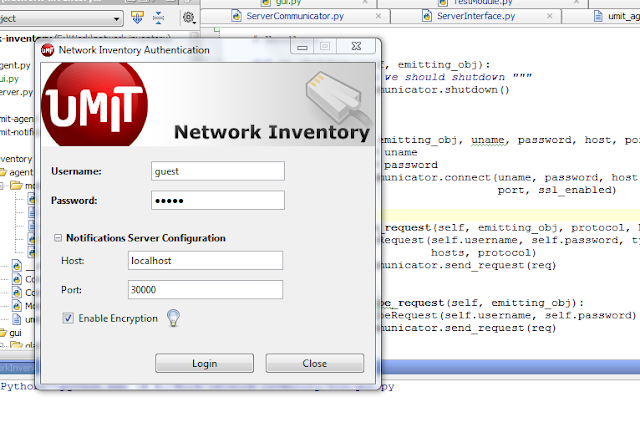Click the gui folder icon in the project tree
Screen dimensions: 640x448
point(3,333)
